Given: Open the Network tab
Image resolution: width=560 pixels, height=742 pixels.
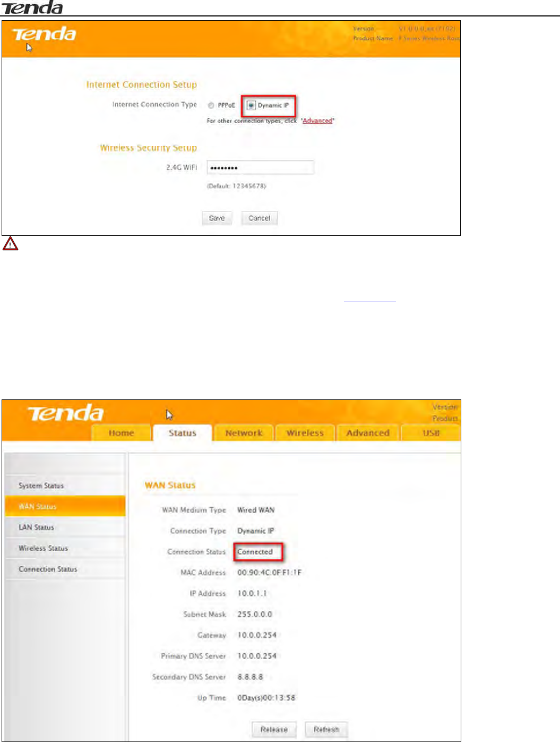Looking at the screenshot, I should 244,433.
